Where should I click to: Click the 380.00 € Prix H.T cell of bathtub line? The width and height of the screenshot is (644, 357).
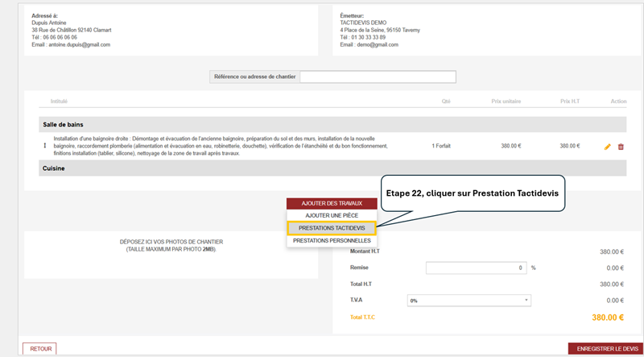tap(570, 146)
